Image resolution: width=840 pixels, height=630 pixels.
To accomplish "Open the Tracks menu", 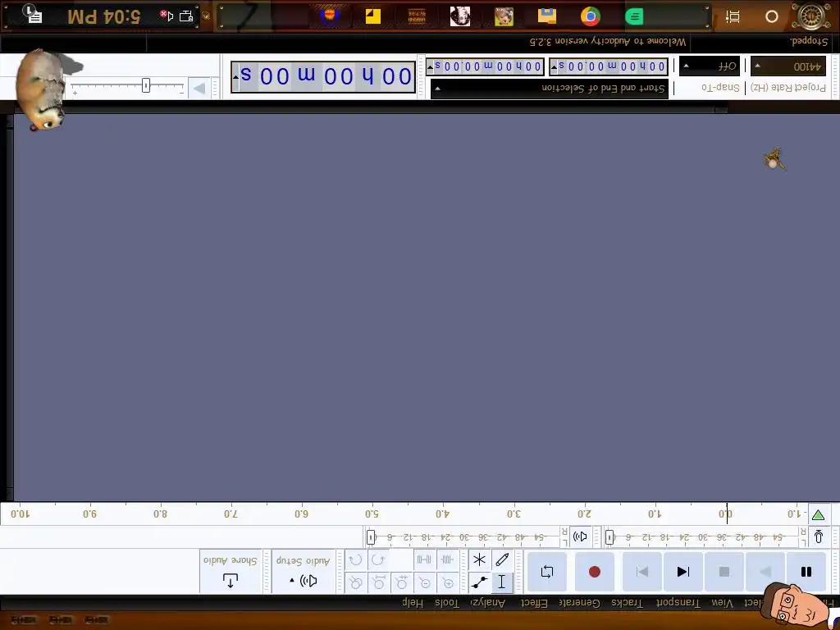I will coord(627,603).
